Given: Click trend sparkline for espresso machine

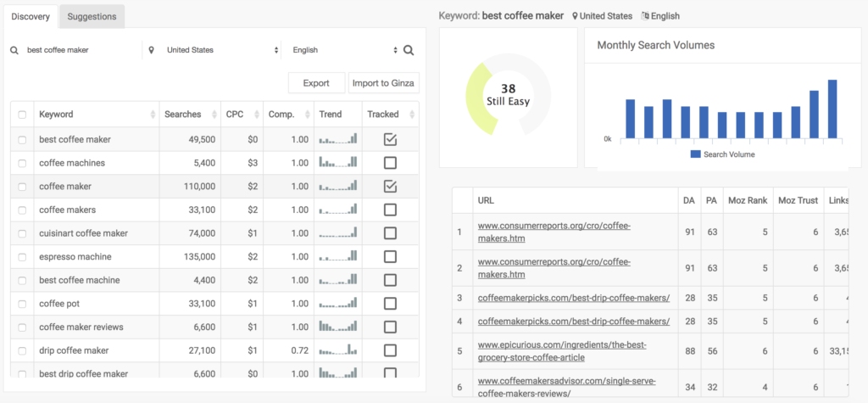Looking at the screenshot, I should click(338, 255).
